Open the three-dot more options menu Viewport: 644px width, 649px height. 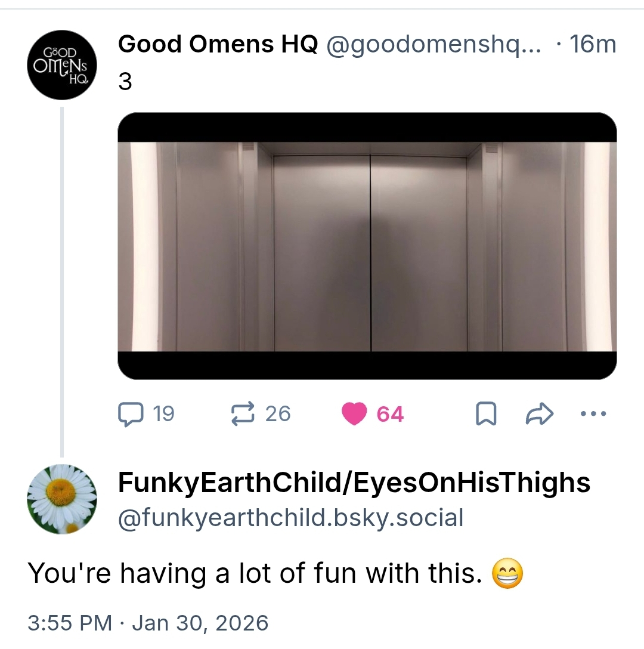pyautogui.click(x=593, y=413)
